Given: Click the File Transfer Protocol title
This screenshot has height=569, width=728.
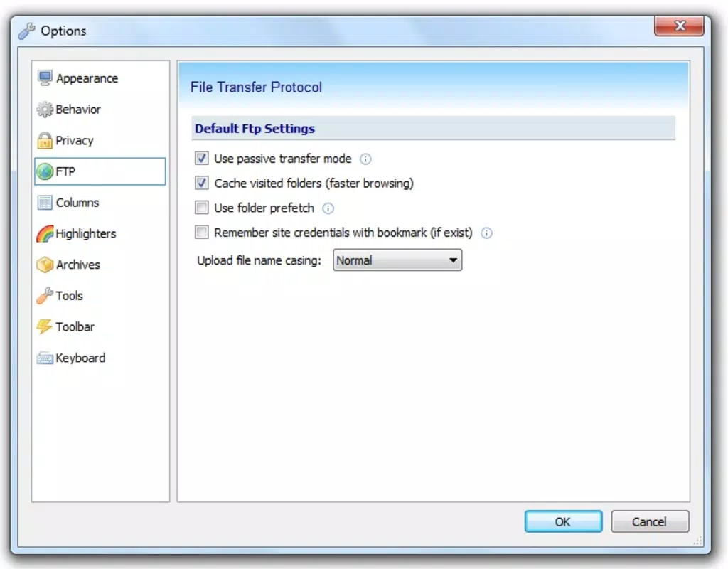Looking at the screenshot, I should click(x=256, y=87).
